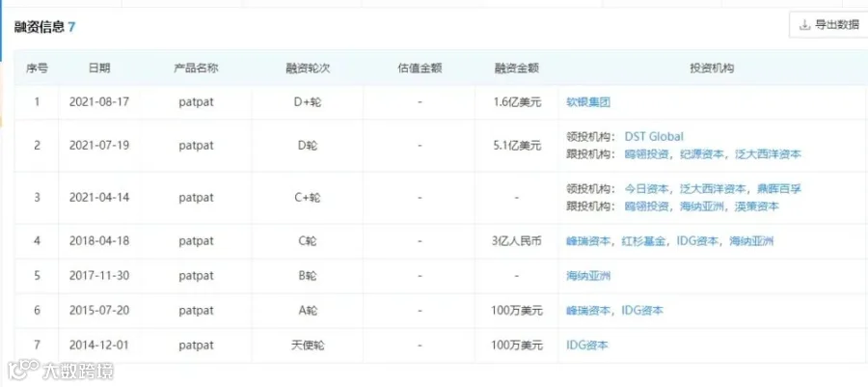This screenshot has width=868, height=387.
Task: Select the date cell 2014-12-01
Action: tap(99, 346)
